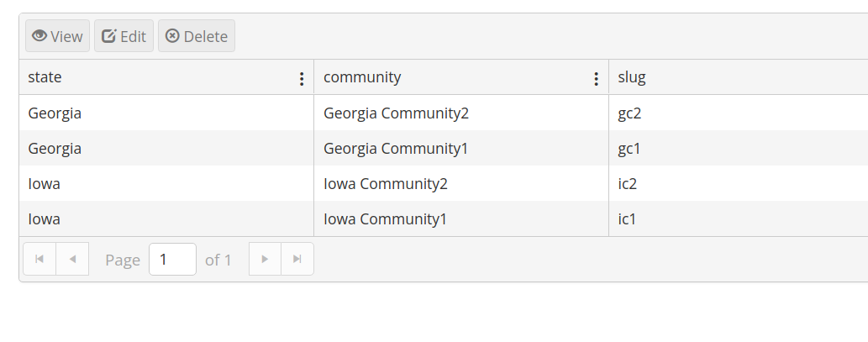Image resolution: width=868 pixels, height=342 pixels.
Task: Go to first page of grid
Action: (39, 259)
